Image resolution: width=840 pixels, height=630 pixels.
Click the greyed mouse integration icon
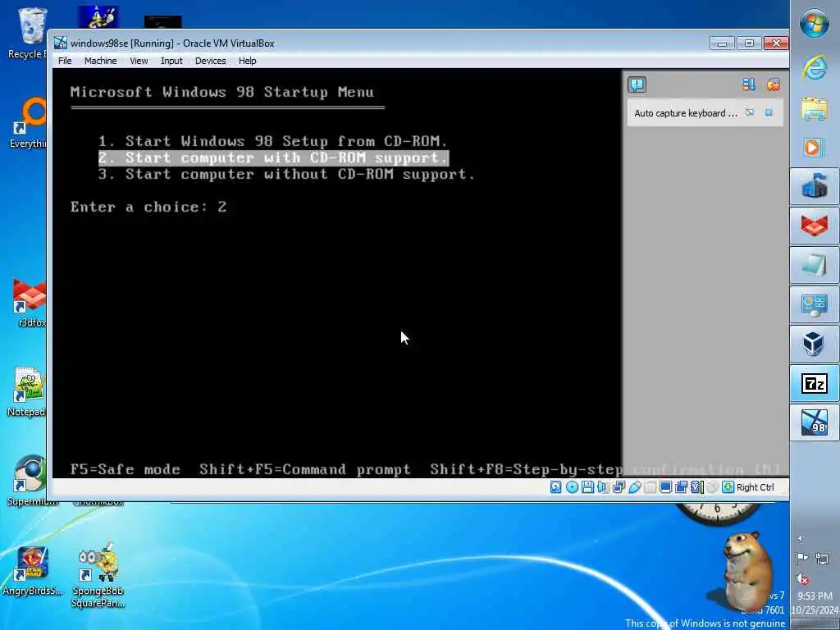point(713,487)
